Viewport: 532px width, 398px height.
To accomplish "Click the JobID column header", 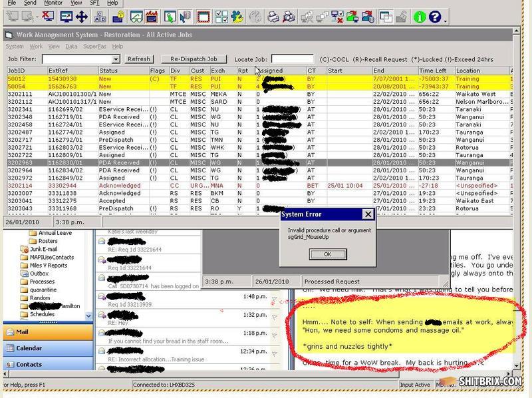I will point(27,71).
